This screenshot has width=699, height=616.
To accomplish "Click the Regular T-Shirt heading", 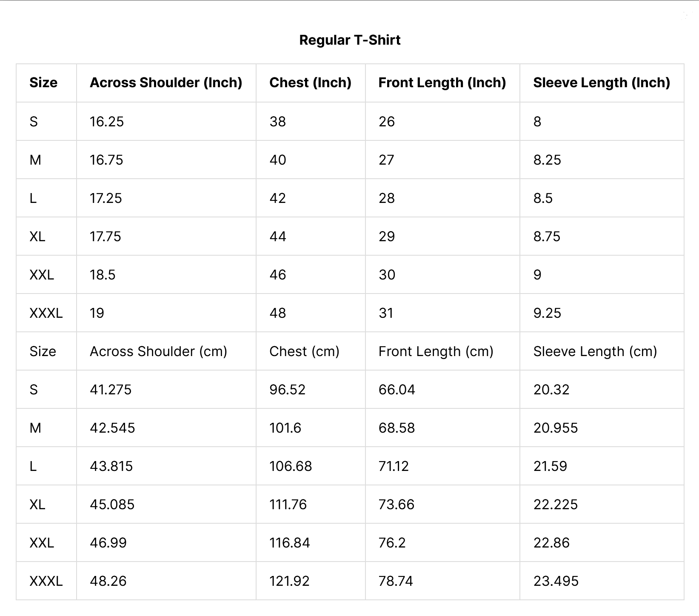I will click(350, 40).
